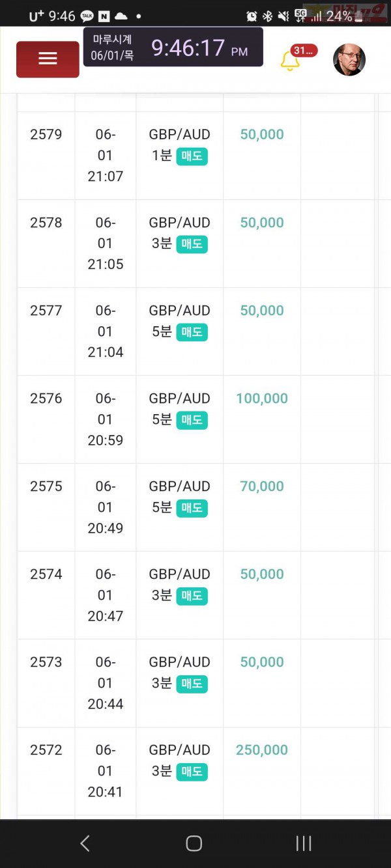Screen dimensions: 391x868
Task: Select trade number 2578
Action: point(46,222)
